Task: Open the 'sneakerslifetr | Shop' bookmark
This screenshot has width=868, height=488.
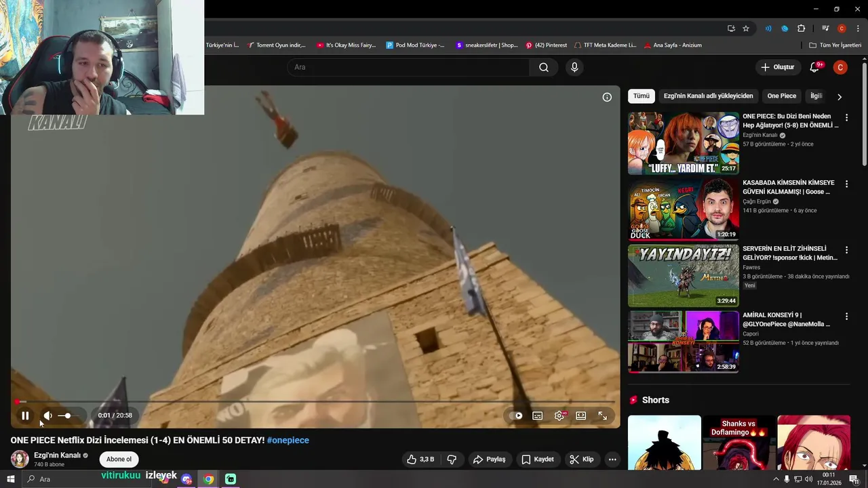Action: click(486, 45)
